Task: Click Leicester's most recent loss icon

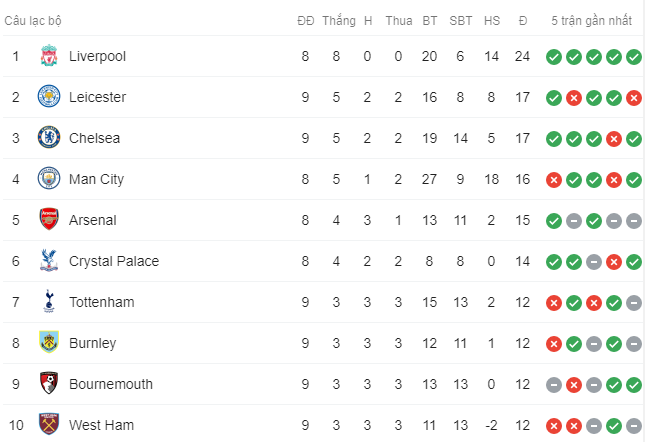Action: tap(634, 98)
